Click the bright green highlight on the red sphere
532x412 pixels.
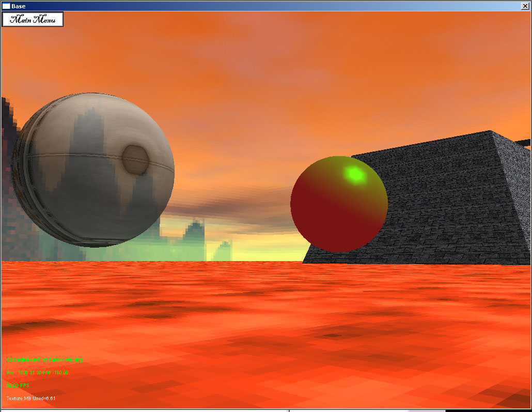(x=355, y=175)
